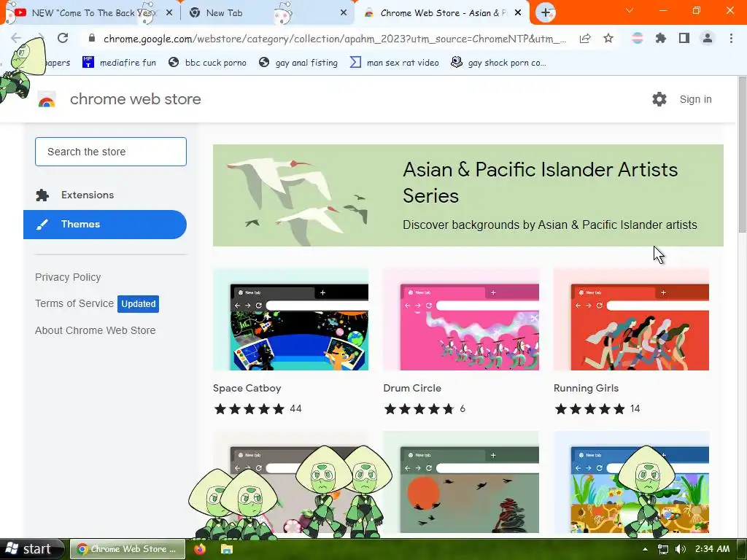This screenshot has height=560, width=747.
Task: Click the 2:34 AM clock
Action: 712,549
